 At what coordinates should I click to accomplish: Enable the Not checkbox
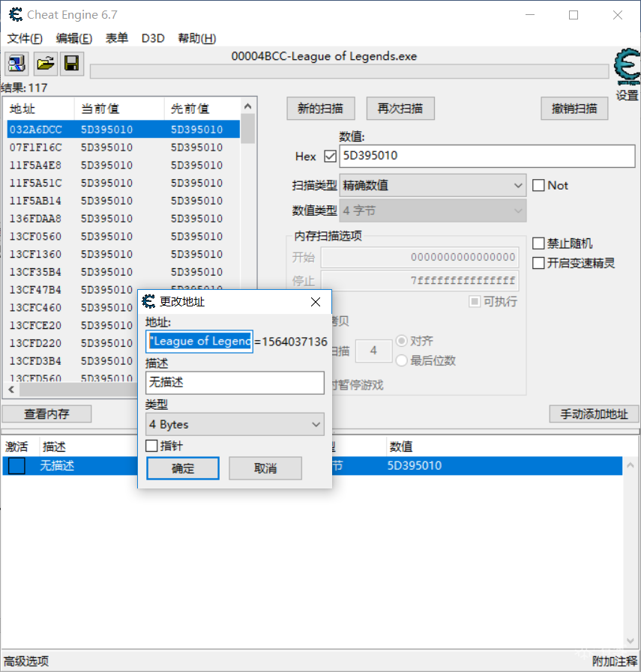tap(538, 186)
